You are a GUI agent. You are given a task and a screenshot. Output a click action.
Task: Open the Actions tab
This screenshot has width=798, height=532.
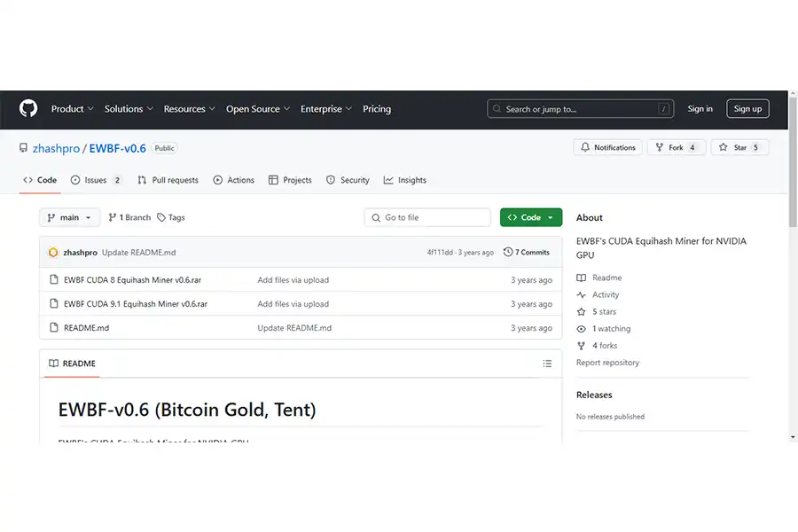click(233, 180)
